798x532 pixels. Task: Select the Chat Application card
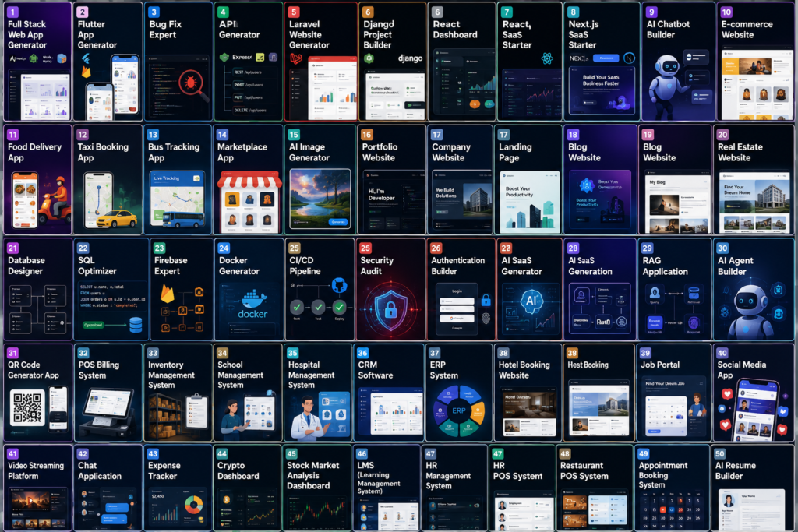pos(108,488)
